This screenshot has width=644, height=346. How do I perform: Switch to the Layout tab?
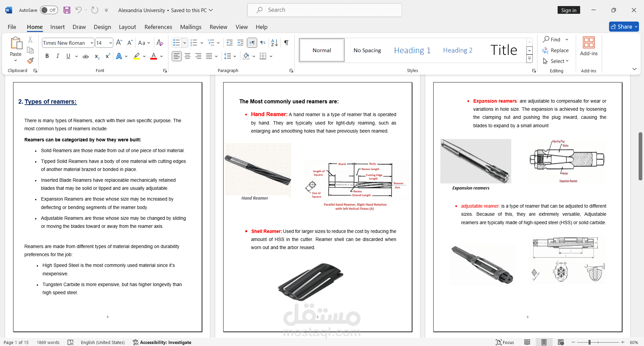click(127, 27)
